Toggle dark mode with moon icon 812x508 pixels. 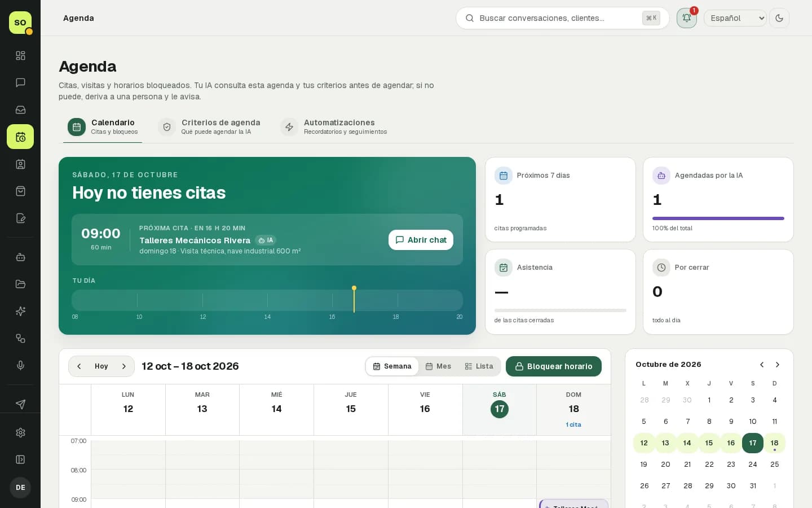click(x=779, y=18)
